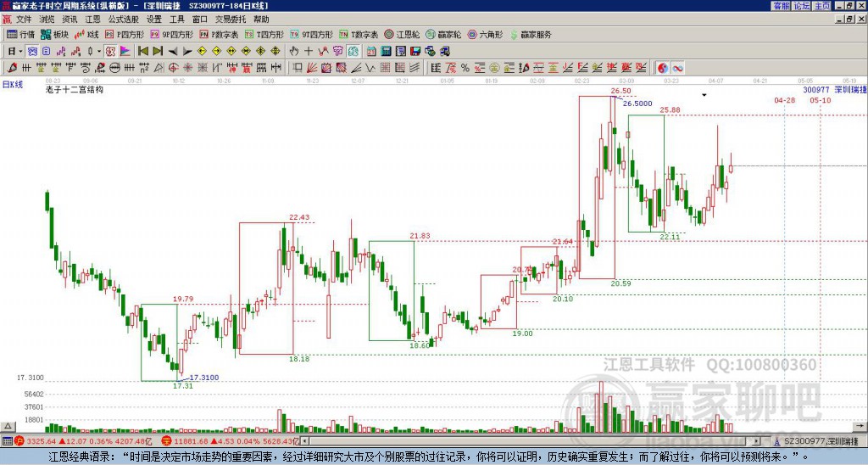Select the percent % tool
This screenshot has width=868, height=465.
click(x=465, y=68)
